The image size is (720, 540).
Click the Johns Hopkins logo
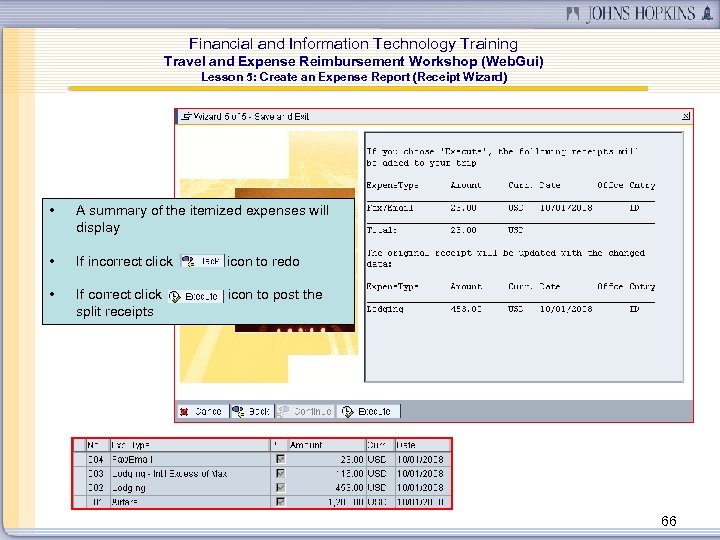coord(640,13)
